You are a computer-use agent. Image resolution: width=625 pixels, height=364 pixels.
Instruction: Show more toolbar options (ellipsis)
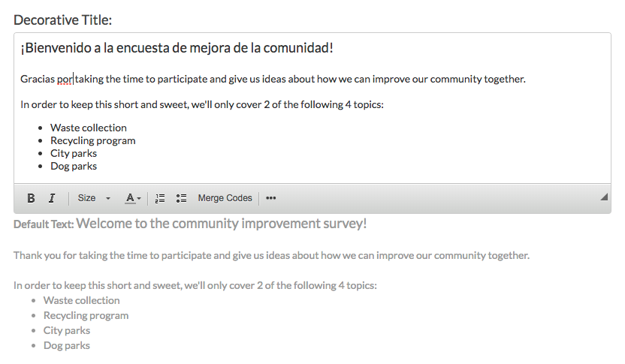click(271, 198)
